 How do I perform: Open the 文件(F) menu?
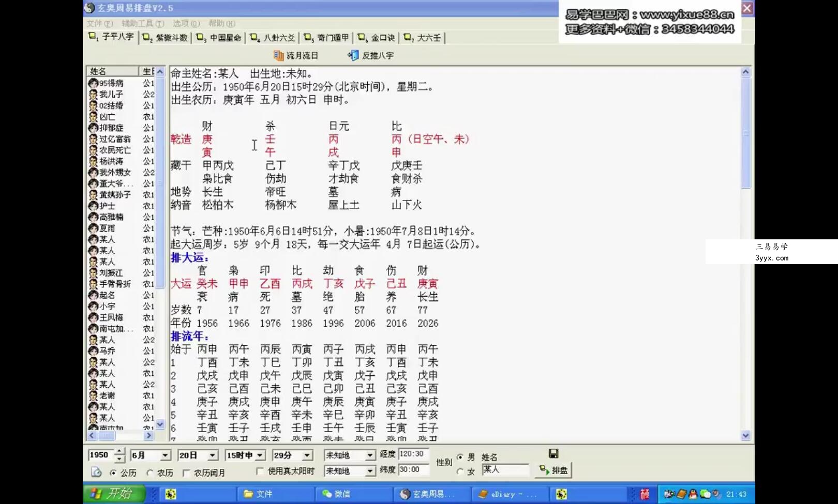(100, 23)
